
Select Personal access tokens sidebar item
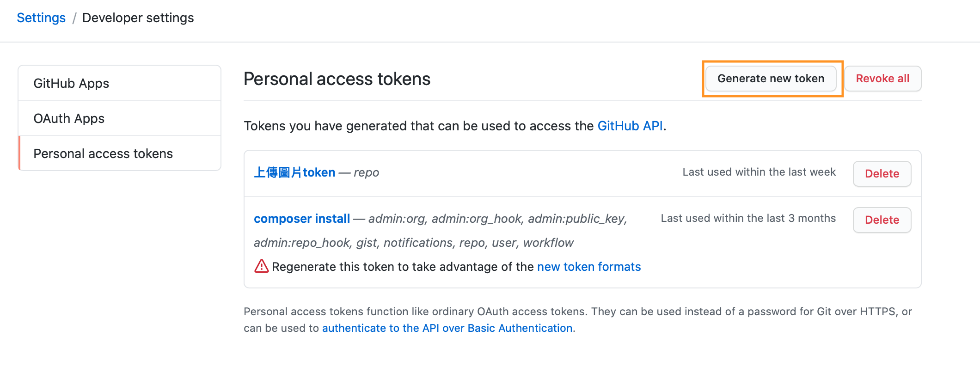[x=120, y=153]
